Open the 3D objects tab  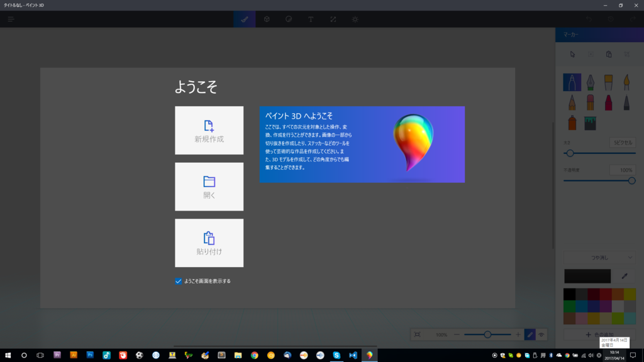coord(267,19)
